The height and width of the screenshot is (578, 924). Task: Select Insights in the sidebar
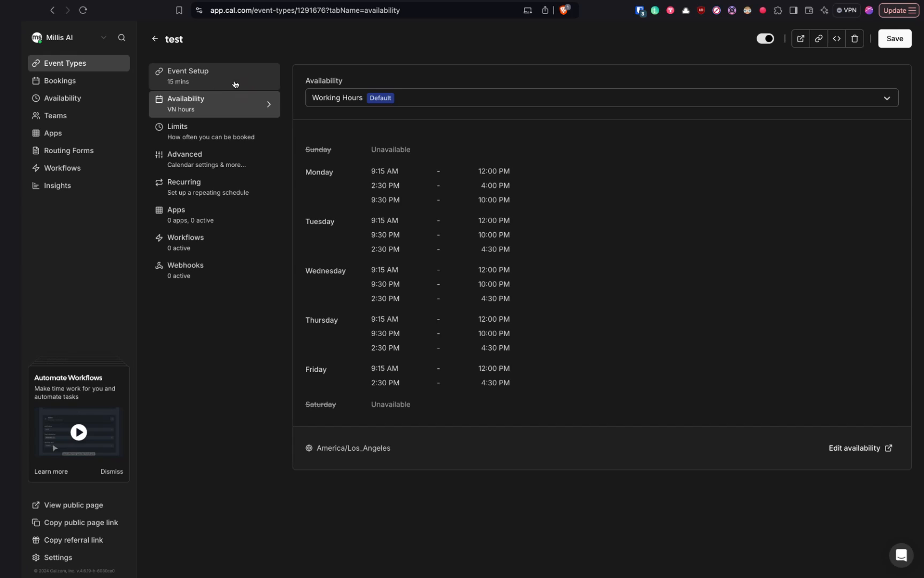point(57,185)
